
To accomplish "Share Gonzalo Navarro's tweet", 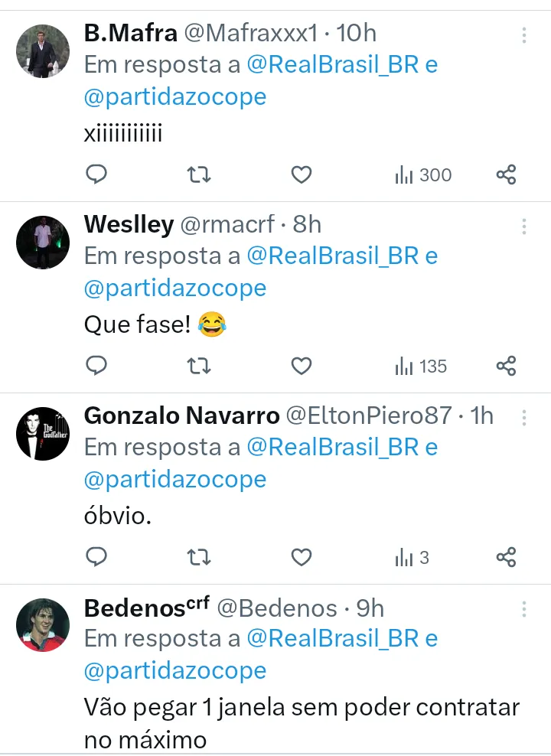I will point(506,557).
